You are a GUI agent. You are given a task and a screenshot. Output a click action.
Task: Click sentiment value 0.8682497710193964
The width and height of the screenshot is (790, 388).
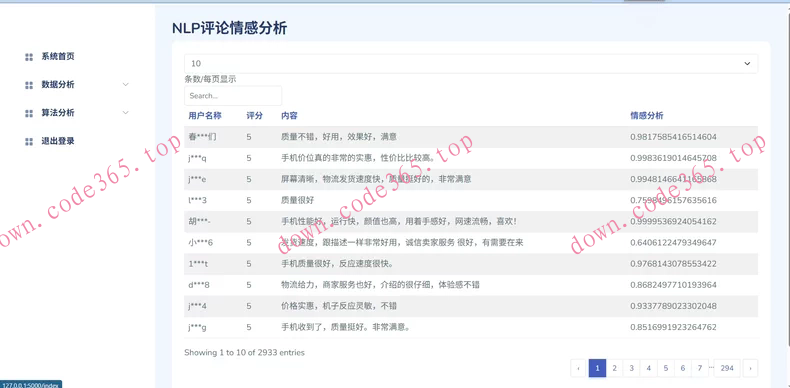[x=673, y=285]
